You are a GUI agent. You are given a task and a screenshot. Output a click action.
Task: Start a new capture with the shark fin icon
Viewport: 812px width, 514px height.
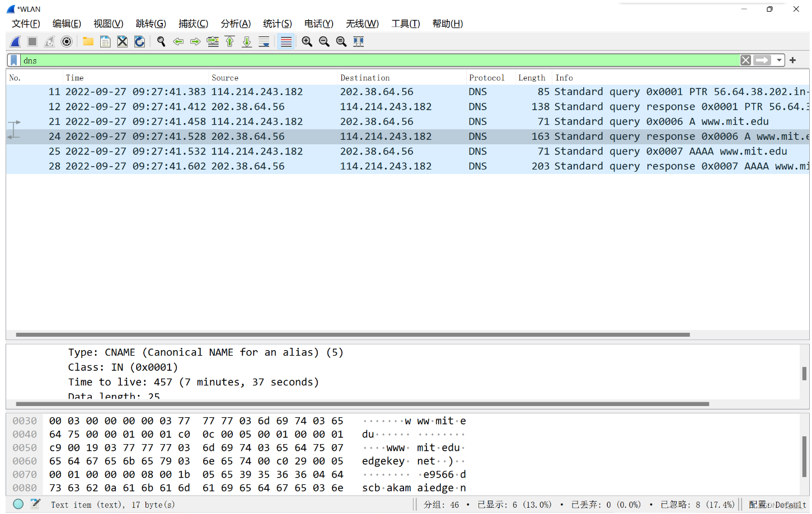(x=15, y=41)
